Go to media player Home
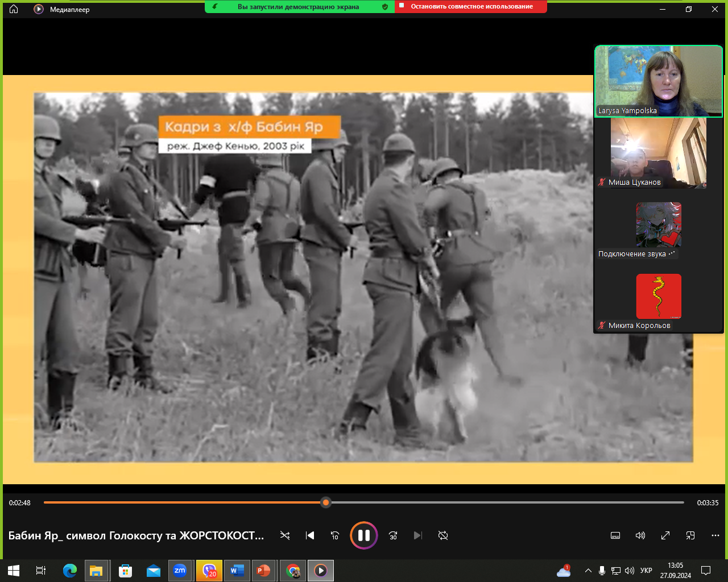This screenshot has height=582, width=728. point(14,9)
